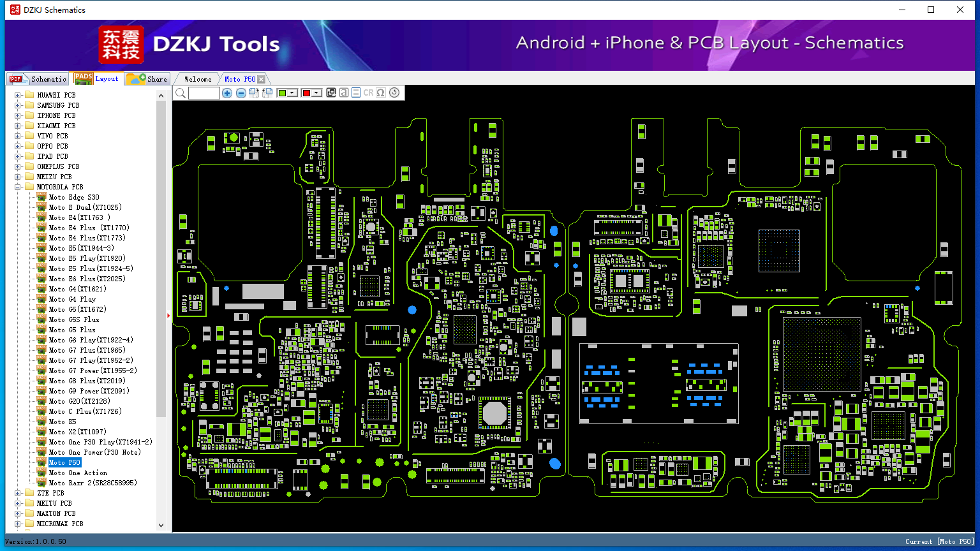This screenshot has width=980, height=551.
Task: Zoom out with the blue minus button
Action: [241, 93]
